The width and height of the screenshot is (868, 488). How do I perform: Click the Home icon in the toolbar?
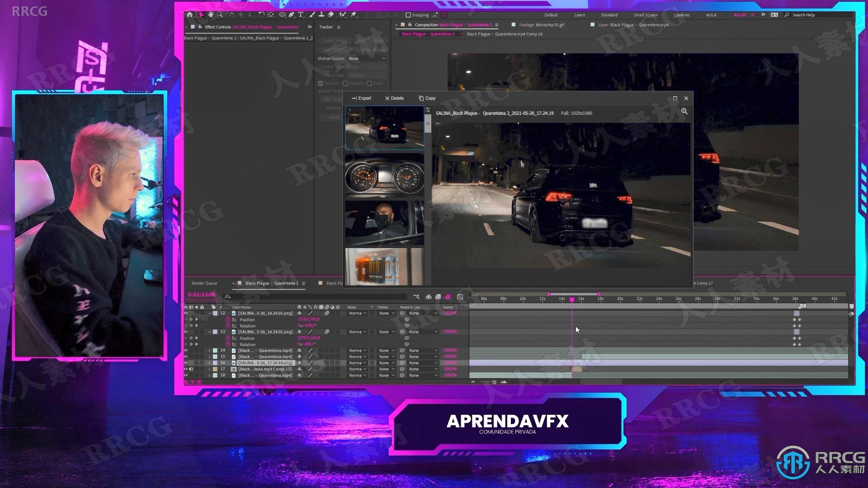point(190,14)
